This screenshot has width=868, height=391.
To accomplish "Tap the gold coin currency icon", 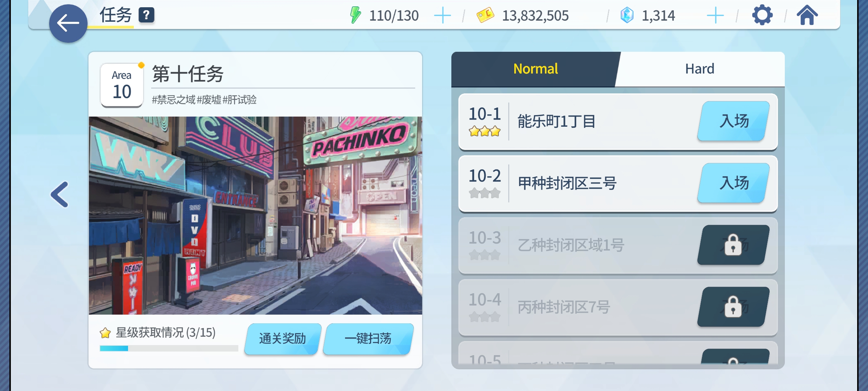I will point(485,15).
